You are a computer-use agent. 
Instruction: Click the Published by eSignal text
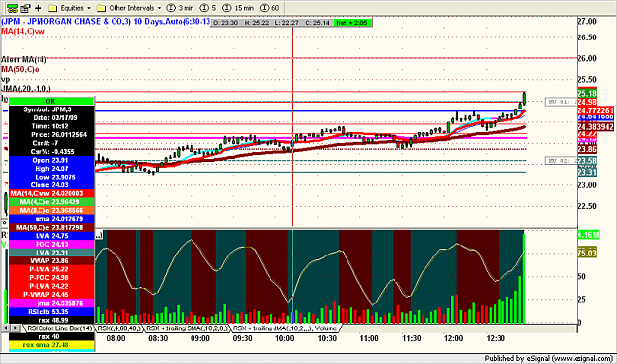549,358
